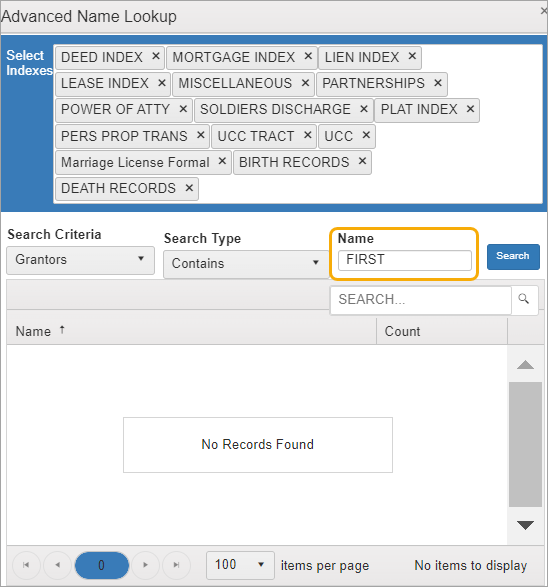The height and width of the screenshot is (587, 548).
Task: Remove the MORTGAGE INDEX tag
Action: pyautogui.click(x=308, y=57)
